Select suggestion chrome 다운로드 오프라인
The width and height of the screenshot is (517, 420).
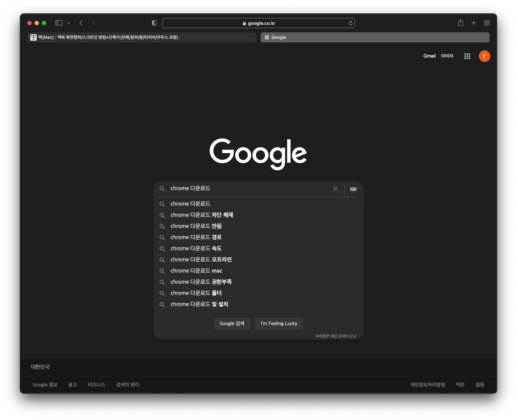tap(258, 259)
